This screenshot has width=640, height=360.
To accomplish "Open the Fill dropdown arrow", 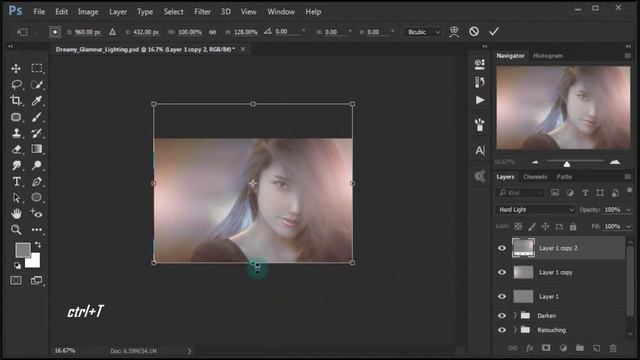I will click(629, 227).
